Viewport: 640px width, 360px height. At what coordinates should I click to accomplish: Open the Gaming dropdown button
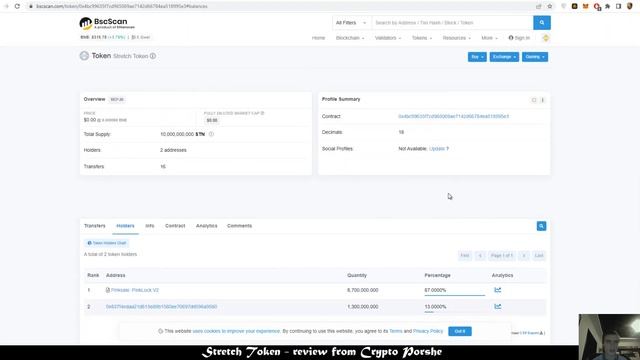point(535,57)
